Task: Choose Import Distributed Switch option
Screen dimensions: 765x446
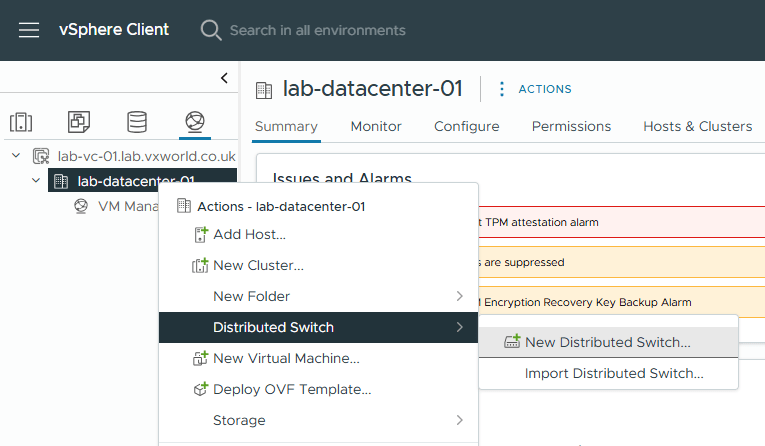Action: tap(614, 373)
